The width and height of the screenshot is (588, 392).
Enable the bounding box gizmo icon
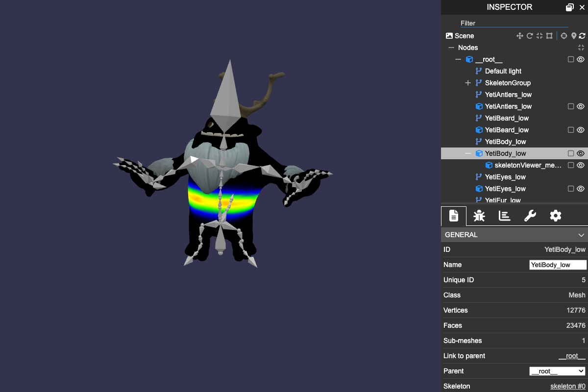pos(549,36)
